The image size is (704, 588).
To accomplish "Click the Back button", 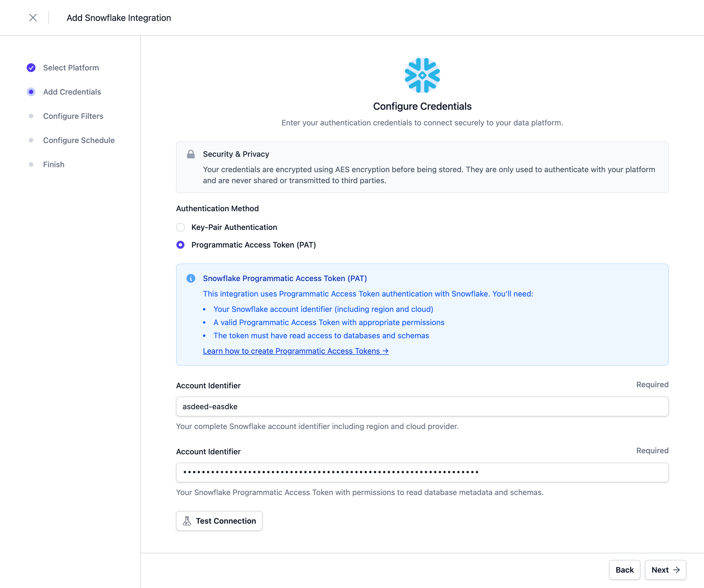I will pyautogui.click(x=624, y=570).
